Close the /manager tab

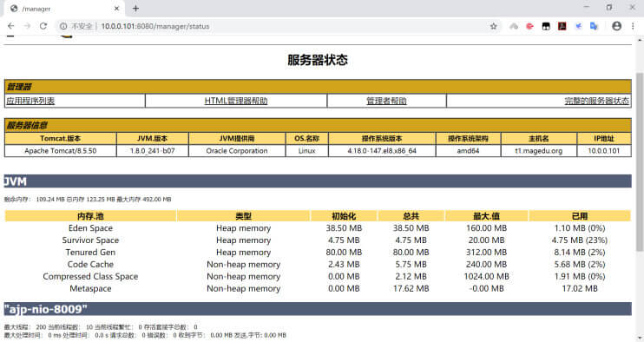pyautogui.click(x=116, y=8)
